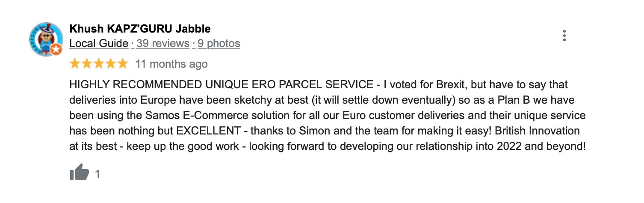
Task: Click the like count number 1
Action: pyautogui.click(x=97, y=174)
